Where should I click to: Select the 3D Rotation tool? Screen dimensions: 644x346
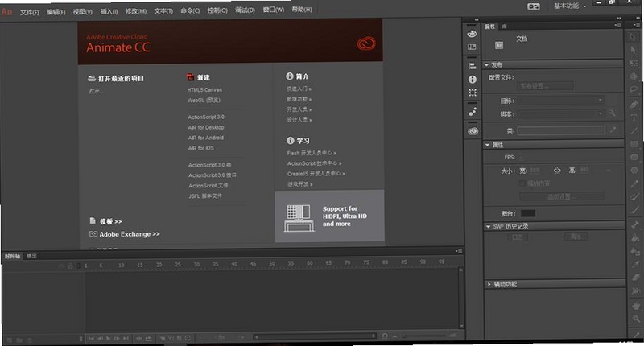tap(634, 76)
